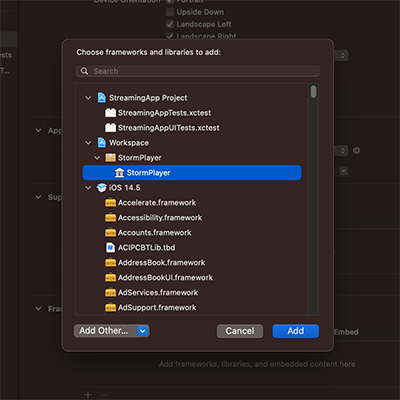Image resolution: width=400 pixels, height=400 pixels.
Task: Click the Workspace blueprint icon
Action: point(101,143)
